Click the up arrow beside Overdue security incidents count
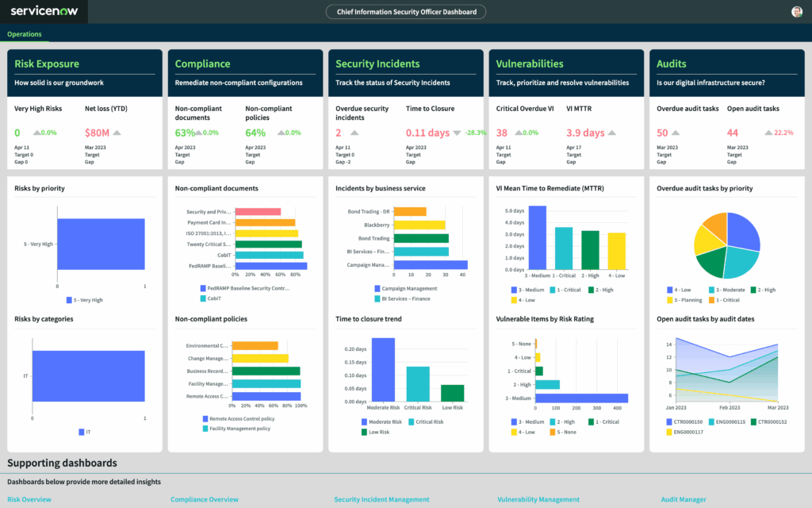The width and height of the screenshot is (812, 508). [354, 133]
